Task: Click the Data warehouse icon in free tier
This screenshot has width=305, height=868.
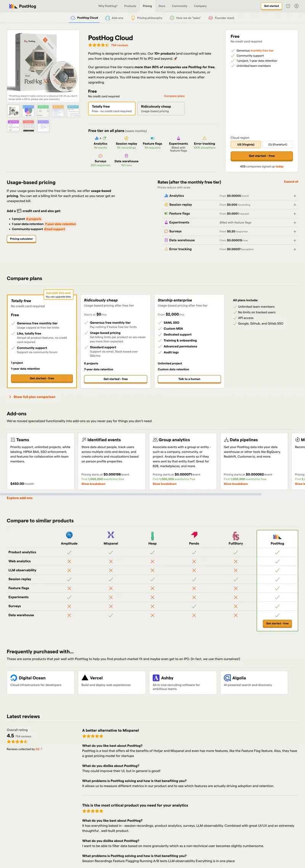Action: pos(126,156)
